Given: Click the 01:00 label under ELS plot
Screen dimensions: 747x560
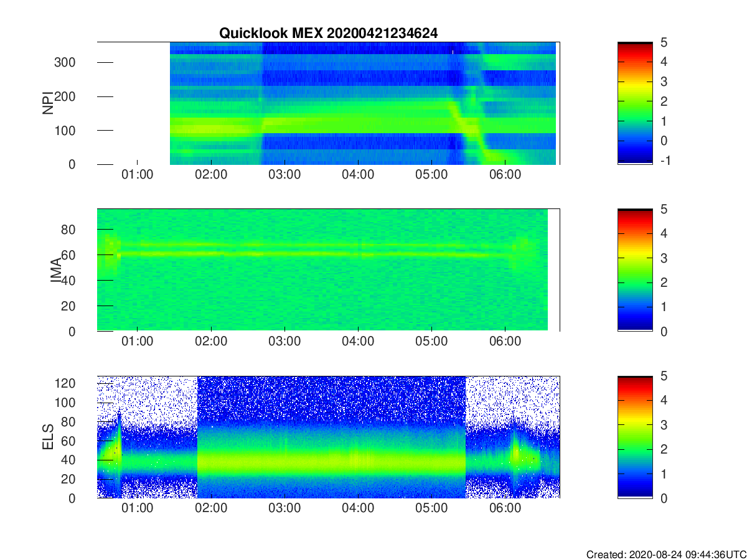Looking at the screenshot, I should pyautogui.click(x=137, y=508).
